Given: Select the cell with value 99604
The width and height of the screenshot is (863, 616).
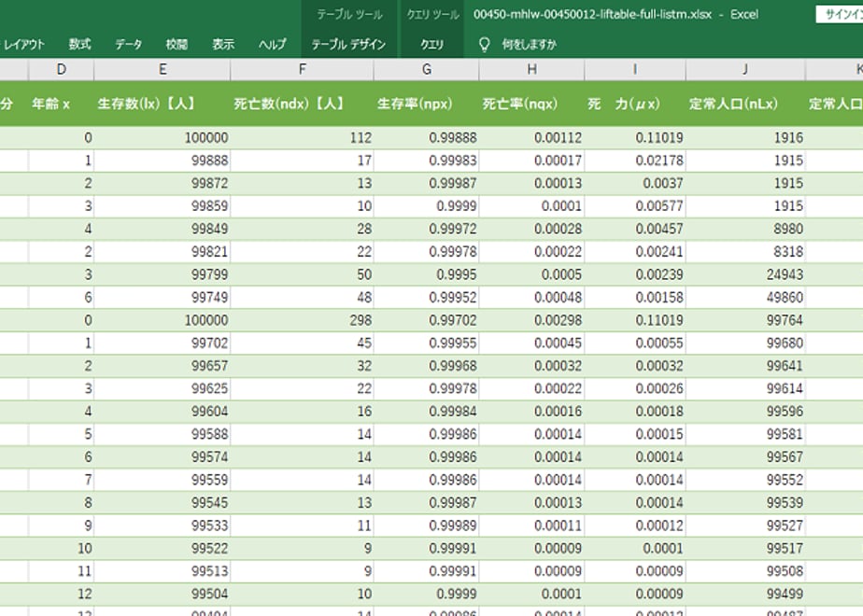Looking at the screenshot, I should (163, 412).
